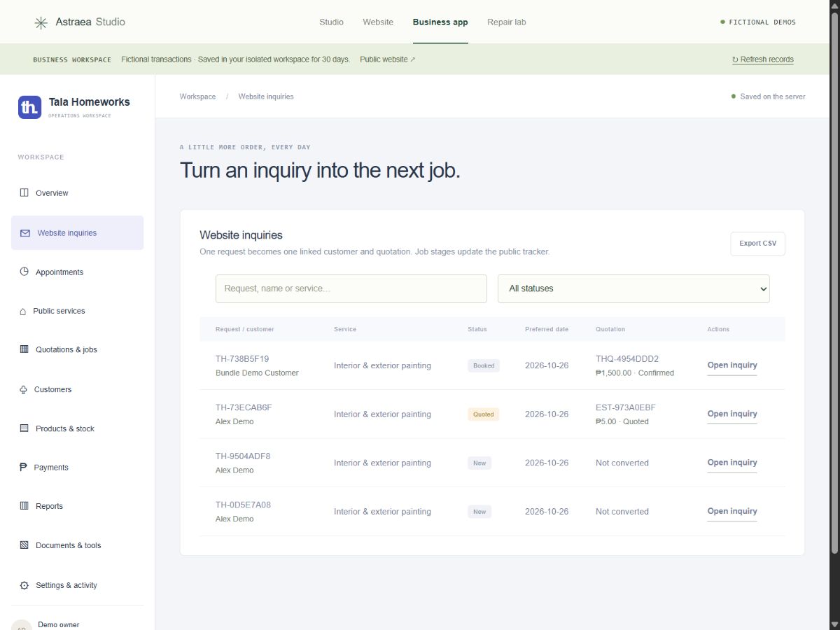Screen dimensions: 840x630
Task: Click the Overview sidebar icon
Action: (x=24, y=192)
